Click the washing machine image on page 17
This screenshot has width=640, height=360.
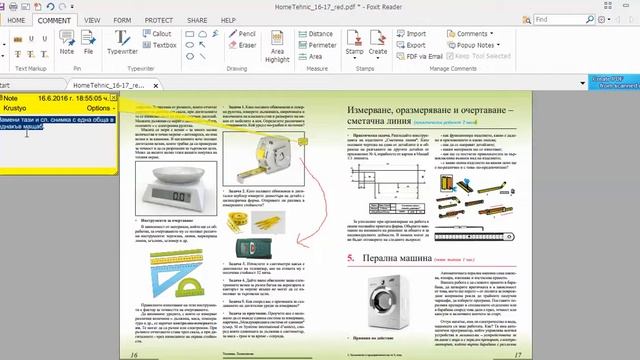(387, 302)
